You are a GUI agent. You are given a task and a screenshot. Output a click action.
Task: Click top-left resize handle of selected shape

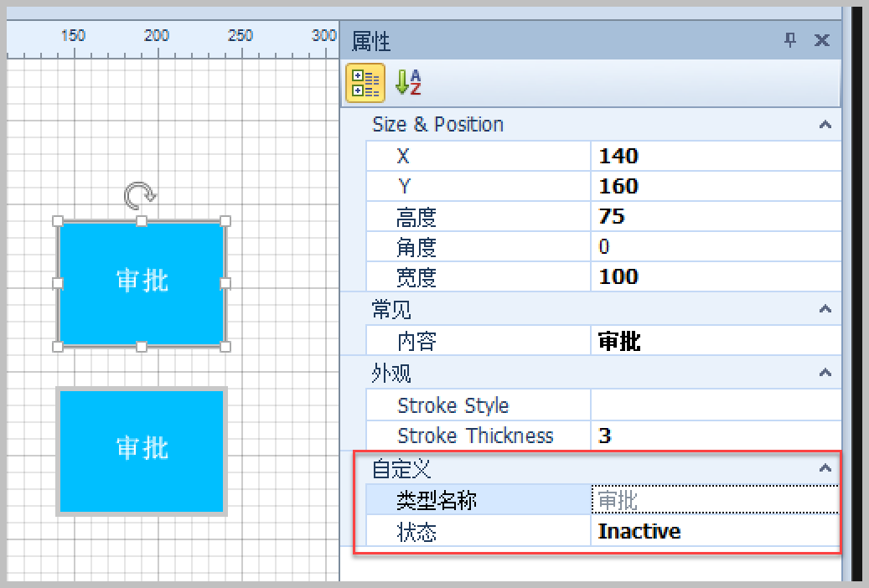[x=58, y=221]
